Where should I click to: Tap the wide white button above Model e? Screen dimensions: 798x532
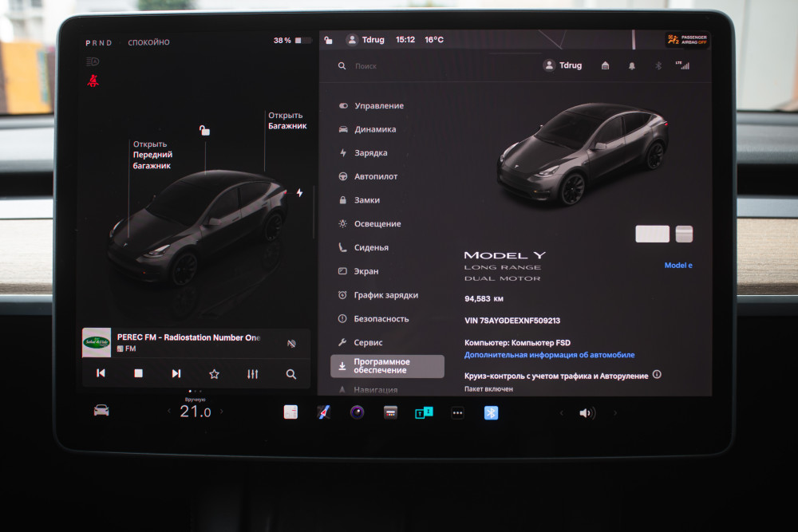point(653,234)
